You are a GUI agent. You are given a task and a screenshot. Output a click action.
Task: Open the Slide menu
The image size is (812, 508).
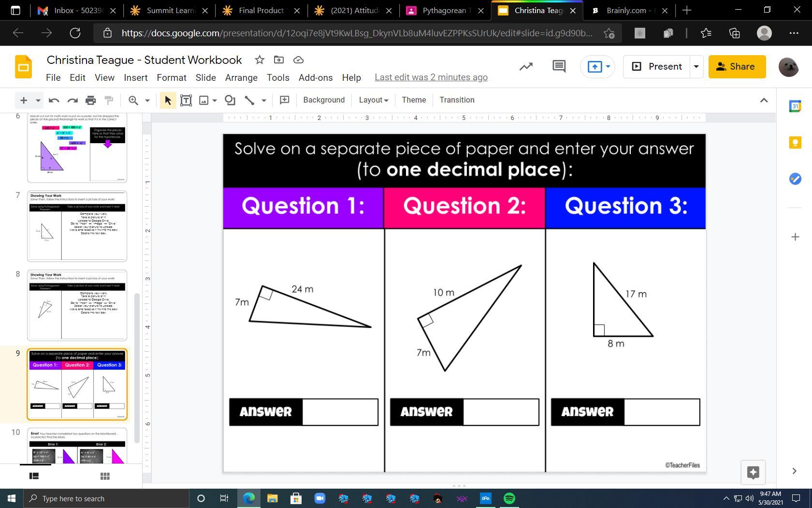(206, 77)
